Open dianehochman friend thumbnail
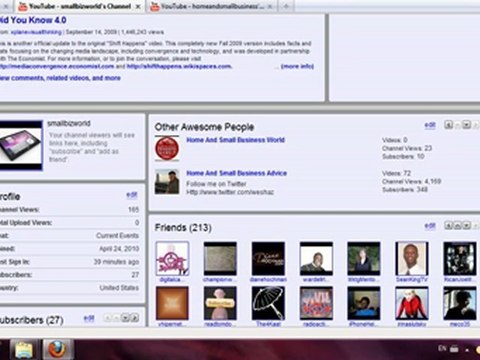Viewport: 480px width, 360px height. coord(268,259)
